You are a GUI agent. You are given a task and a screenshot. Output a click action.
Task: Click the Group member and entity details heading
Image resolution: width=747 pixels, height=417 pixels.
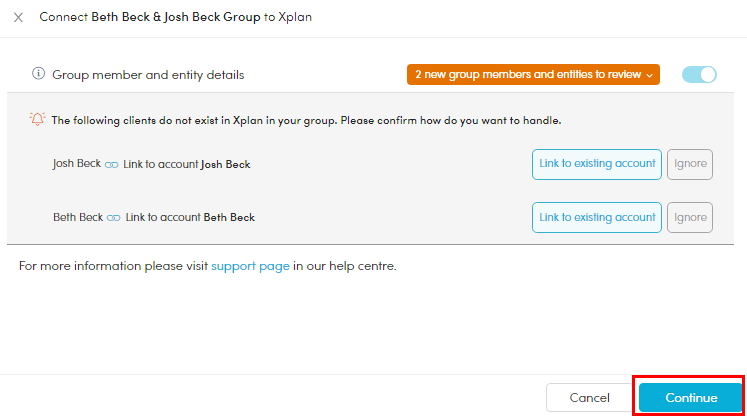point(148,74)
